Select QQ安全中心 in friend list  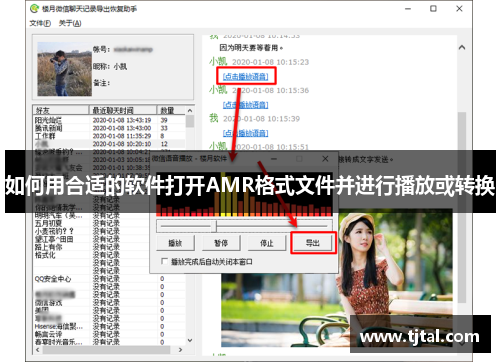tap(53, 279)
